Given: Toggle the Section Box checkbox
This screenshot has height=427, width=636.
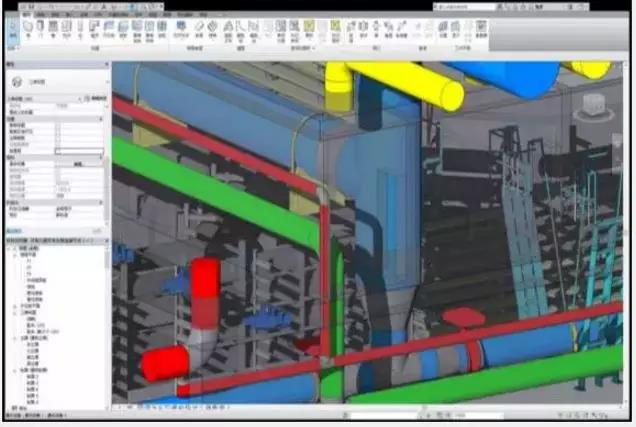Looking at the screenshot, I should tap(58, 150).
